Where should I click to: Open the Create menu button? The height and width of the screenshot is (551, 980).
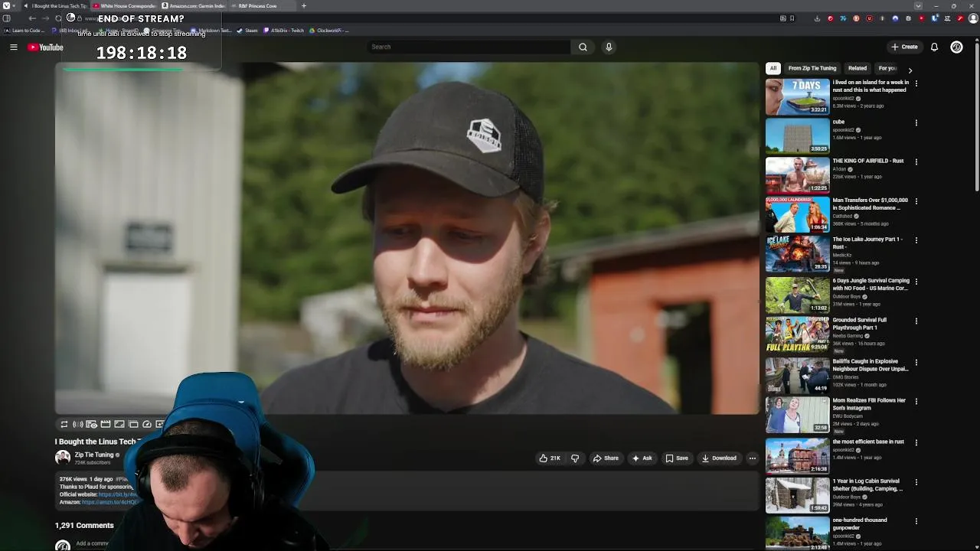coord(904,47)
